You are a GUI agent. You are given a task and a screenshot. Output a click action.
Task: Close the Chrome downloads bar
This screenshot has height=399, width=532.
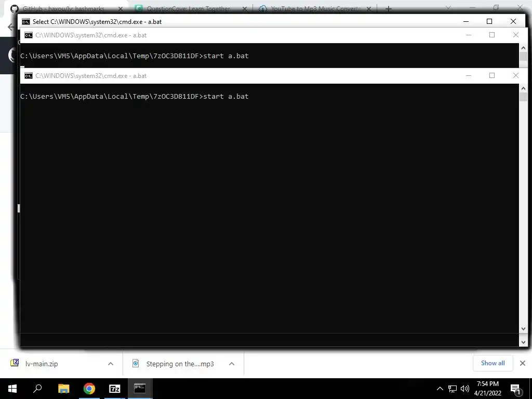523,363
